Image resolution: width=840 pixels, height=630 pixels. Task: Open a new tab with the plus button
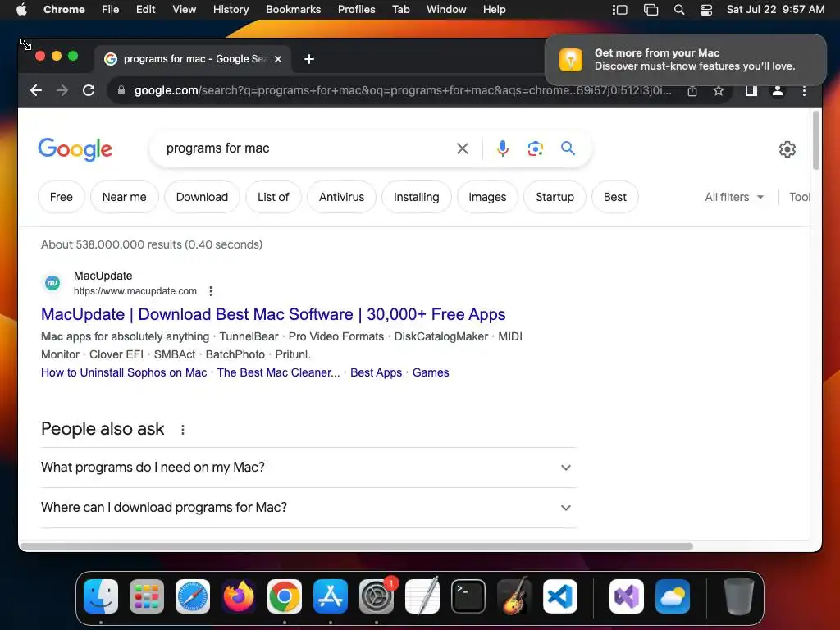pyautogui.click(x=309, y=59)
